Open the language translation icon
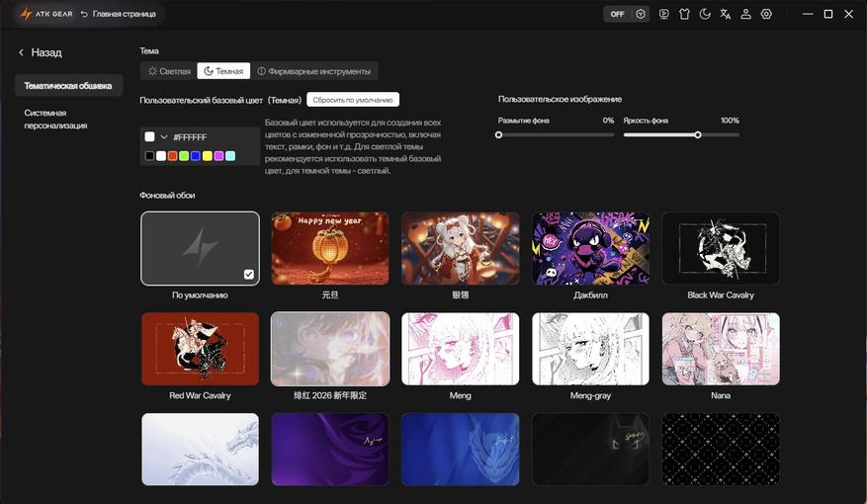Image resolution: width=867 pixels, height=504 pixels. coord(726,14)
